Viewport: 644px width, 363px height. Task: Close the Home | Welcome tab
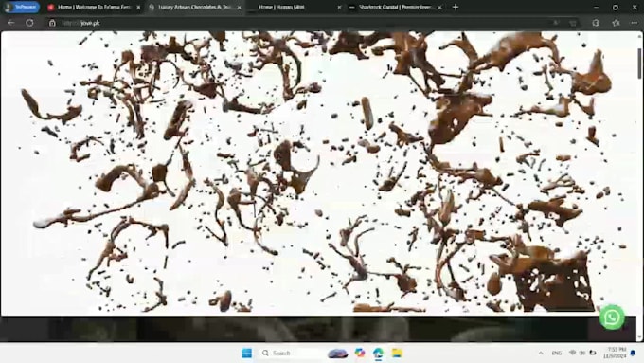coord(138,8)
